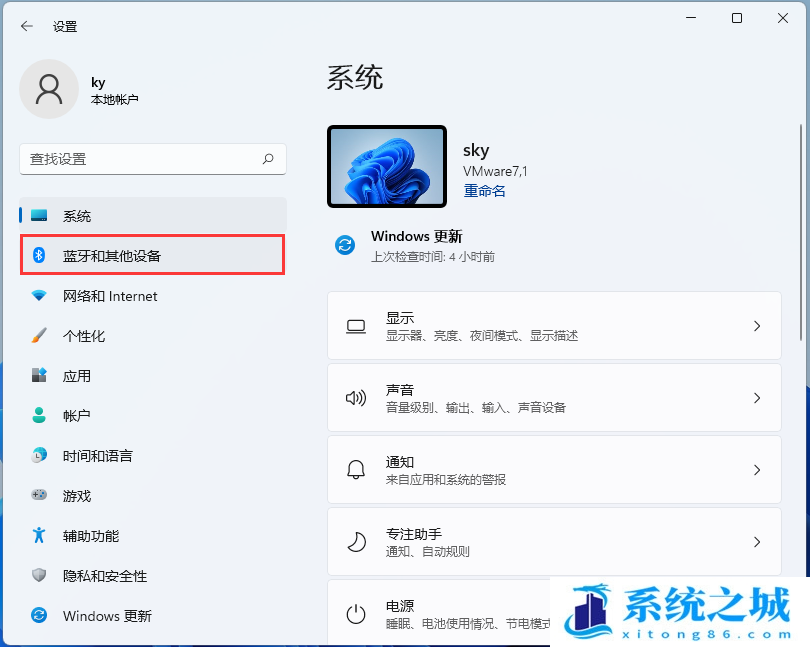Click the 系统 page heading

[x=355, y=78]
